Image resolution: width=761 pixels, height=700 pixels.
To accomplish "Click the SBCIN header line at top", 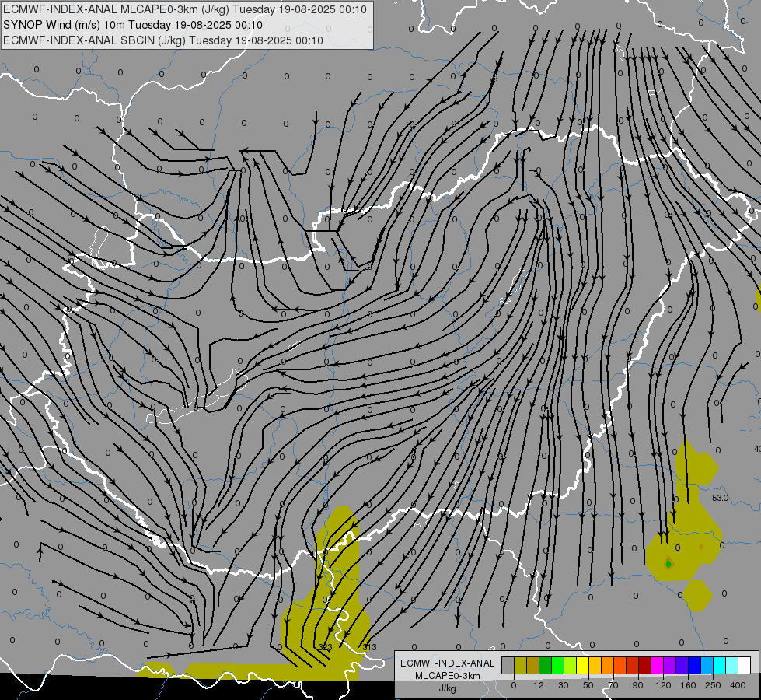I will click(163, 40).
